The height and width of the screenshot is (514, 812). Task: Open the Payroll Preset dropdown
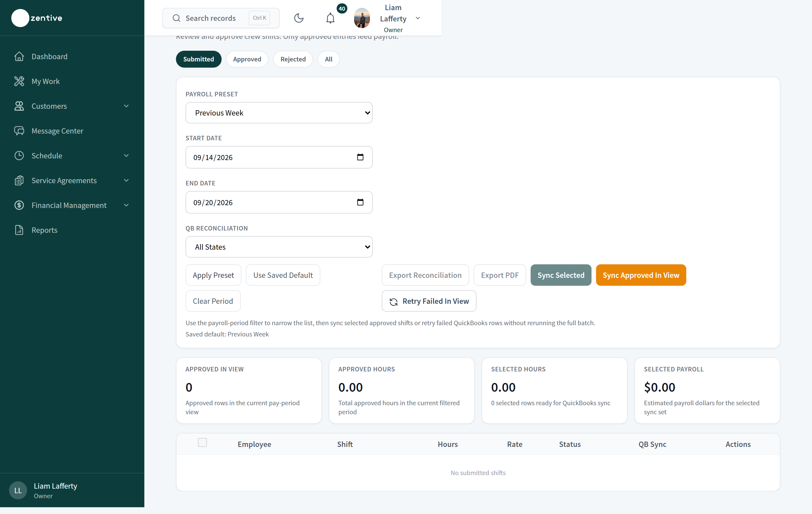pyautogui.click(x=279, y=112)
